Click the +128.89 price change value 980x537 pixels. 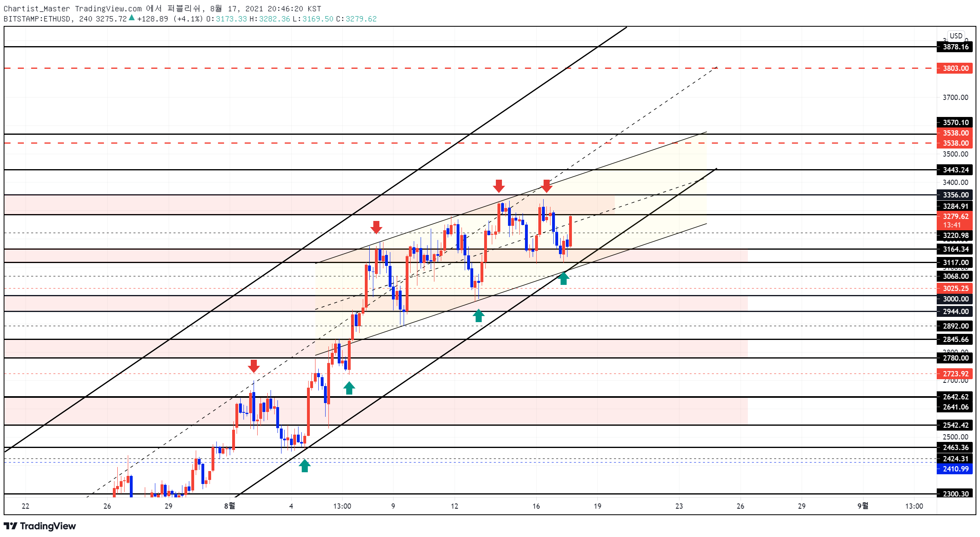pos(152,19)
